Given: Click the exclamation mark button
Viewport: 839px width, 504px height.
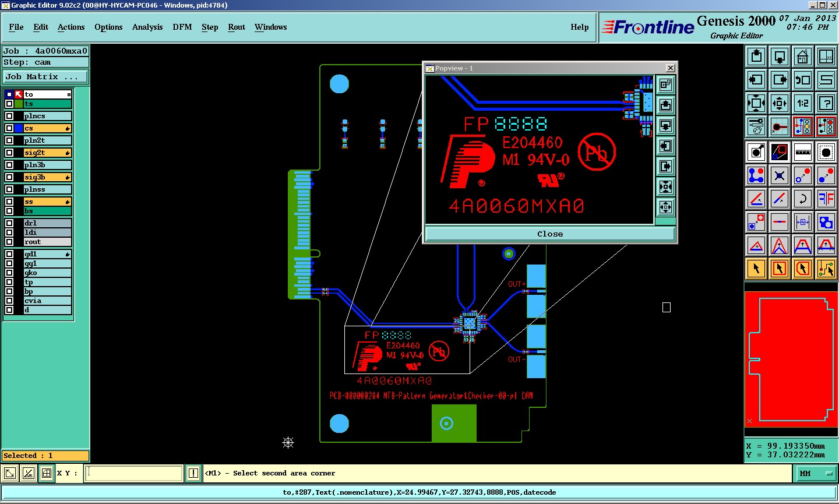Looking at the screenshot, I should point(193,473).
